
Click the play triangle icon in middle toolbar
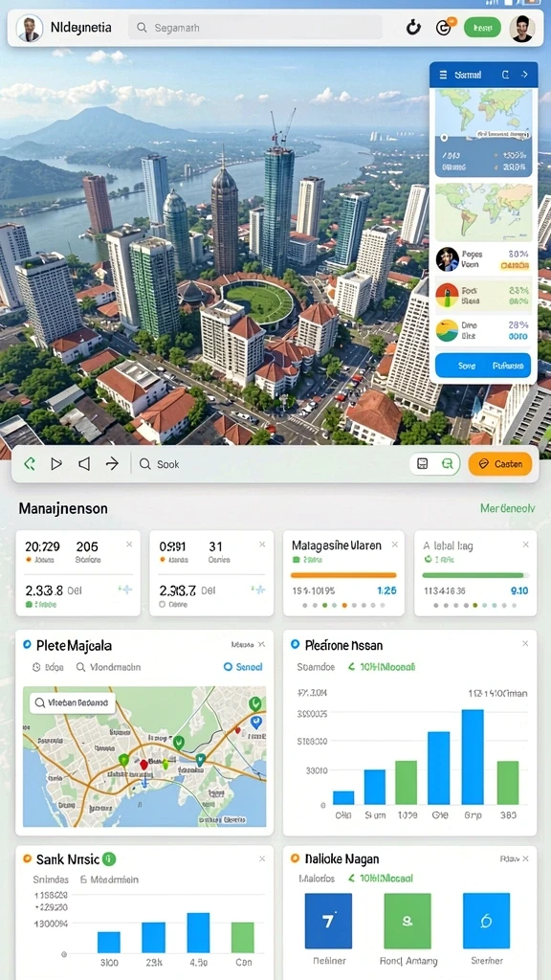[56, 464]
